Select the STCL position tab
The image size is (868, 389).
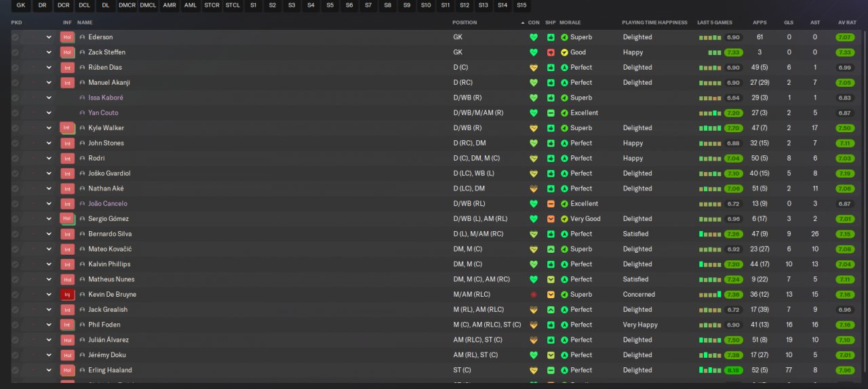233,5
